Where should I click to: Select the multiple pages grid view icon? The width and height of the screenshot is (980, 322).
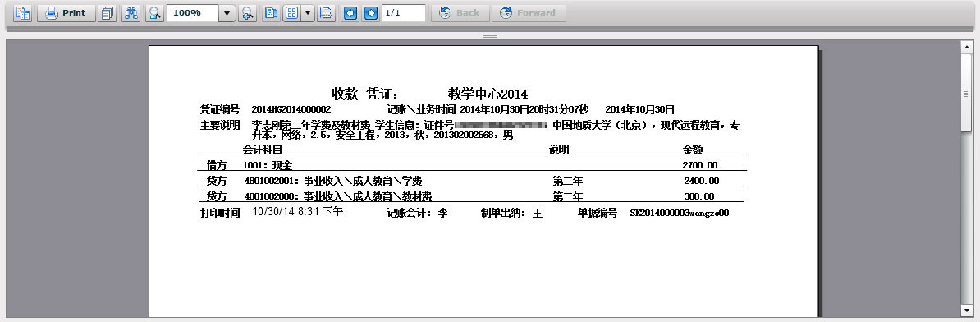(x=292, y=13)
